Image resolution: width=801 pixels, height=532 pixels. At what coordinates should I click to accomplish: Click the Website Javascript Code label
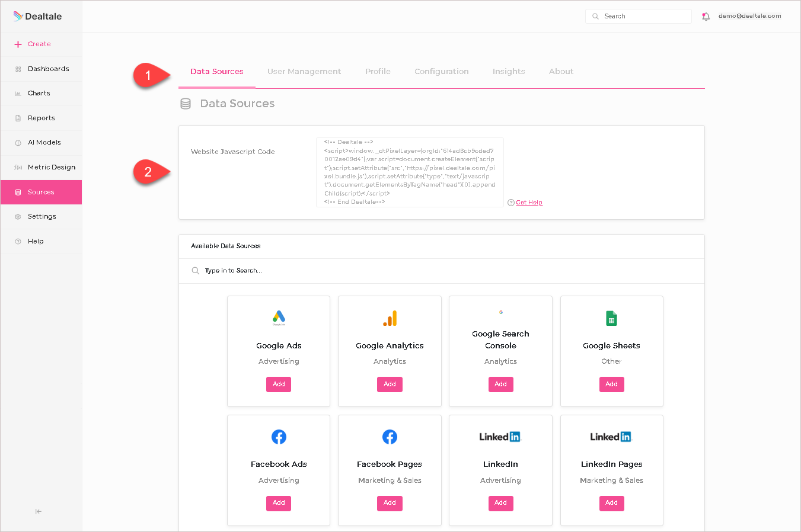[233, 152]
